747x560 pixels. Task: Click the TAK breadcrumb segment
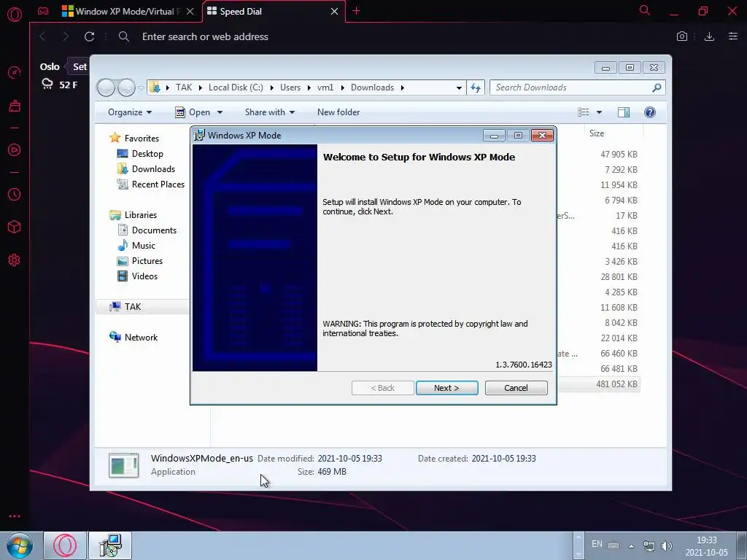tap(184, 87)
